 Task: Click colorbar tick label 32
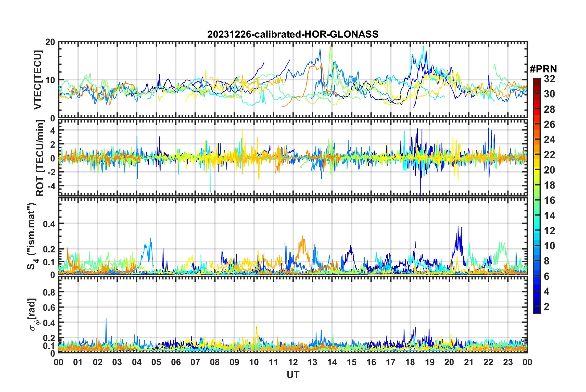(x=549, y=79)
